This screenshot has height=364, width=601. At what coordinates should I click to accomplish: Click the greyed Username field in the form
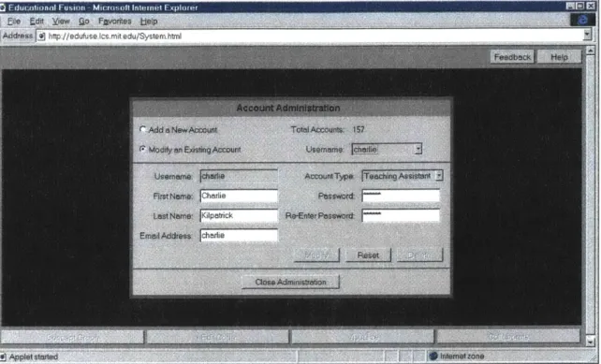(239, 176)
